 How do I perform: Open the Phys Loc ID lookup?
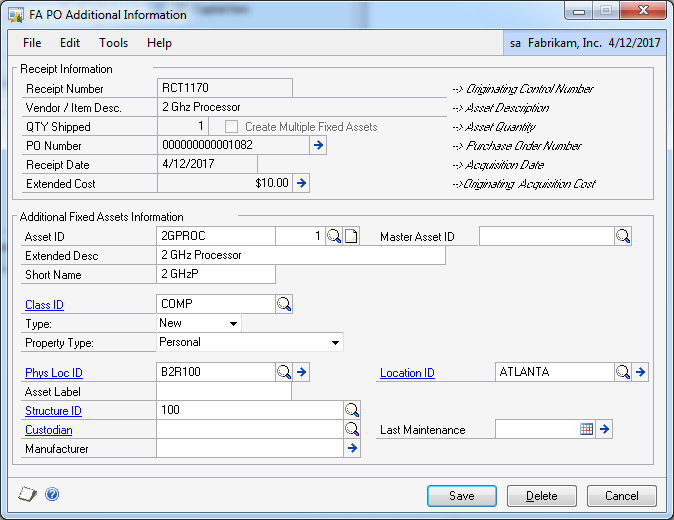coord(284,372)
